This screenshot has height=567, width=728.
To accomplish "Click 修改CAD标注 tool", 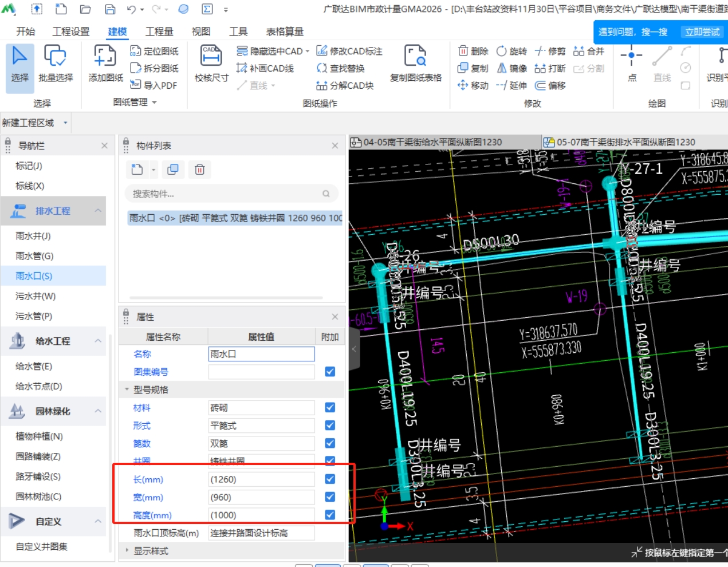I will click(349, 51).
